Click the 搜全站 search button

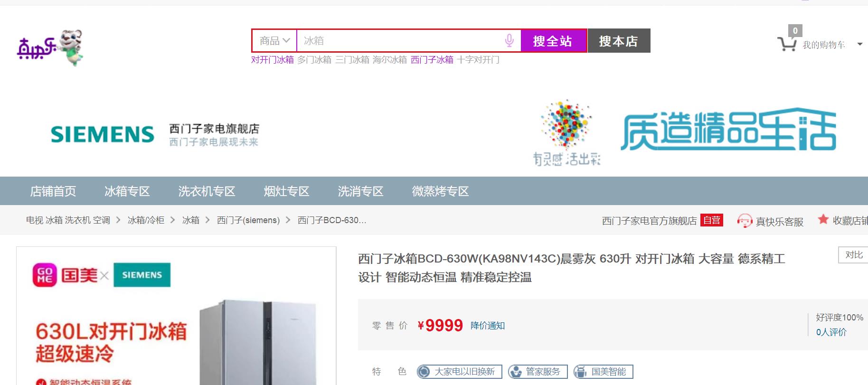(554, 41)
